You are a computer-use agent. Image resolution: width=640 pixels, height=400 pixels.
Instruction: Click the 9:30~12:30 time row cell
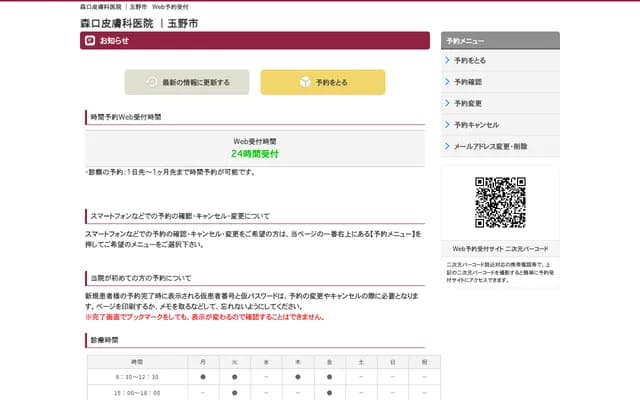(137, 377)
